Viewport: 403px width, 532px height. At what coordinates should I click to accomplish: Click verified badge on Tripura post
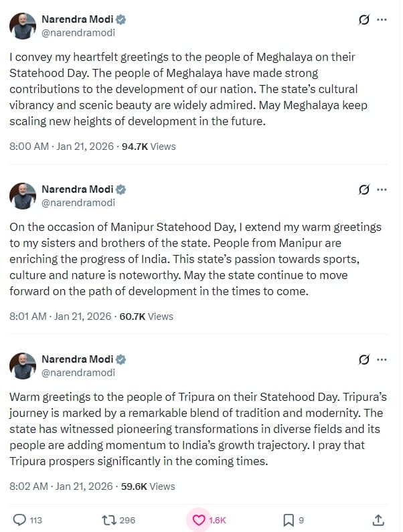click(121, 359)
